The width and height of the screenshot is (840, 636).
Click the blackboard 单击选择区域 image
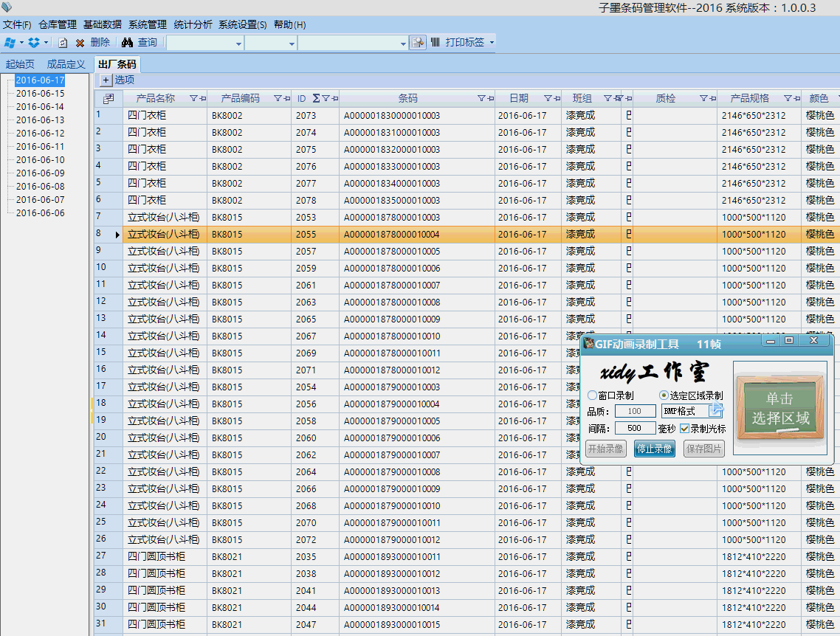pyautogui.click(x=779, y=409)
